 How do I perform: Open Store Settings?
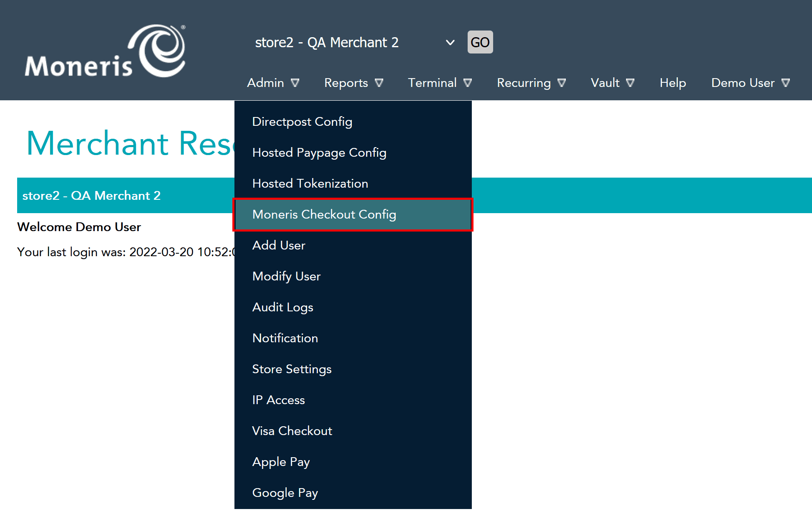[292, 369]
